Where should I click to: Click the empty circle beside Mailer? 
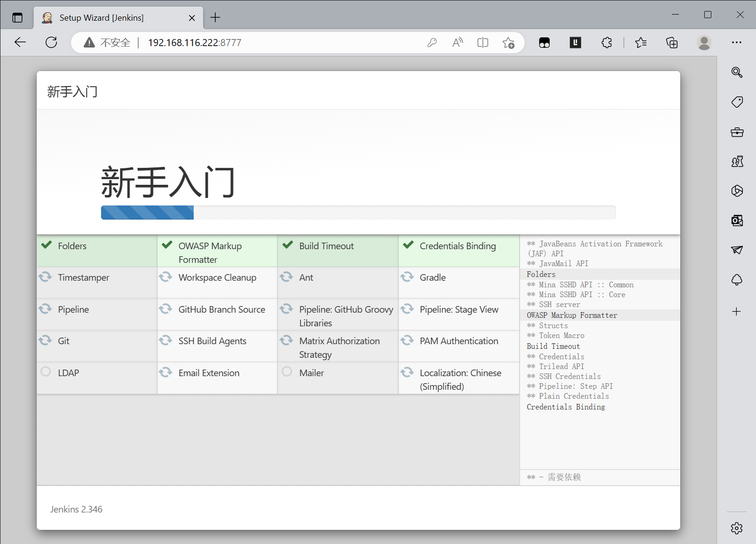pos(287,372)
